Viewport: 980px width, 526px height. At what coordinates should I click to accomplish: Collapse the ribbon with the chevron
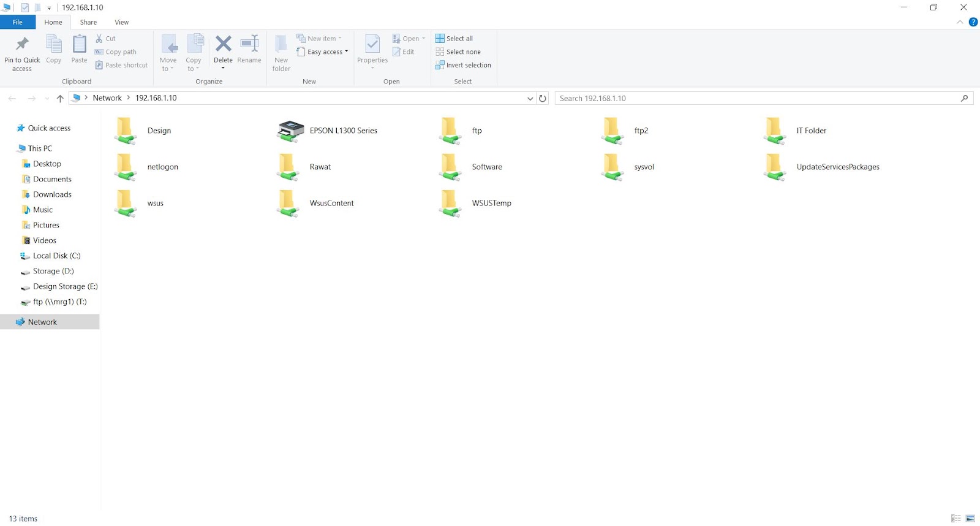click(x=960, y=22)
